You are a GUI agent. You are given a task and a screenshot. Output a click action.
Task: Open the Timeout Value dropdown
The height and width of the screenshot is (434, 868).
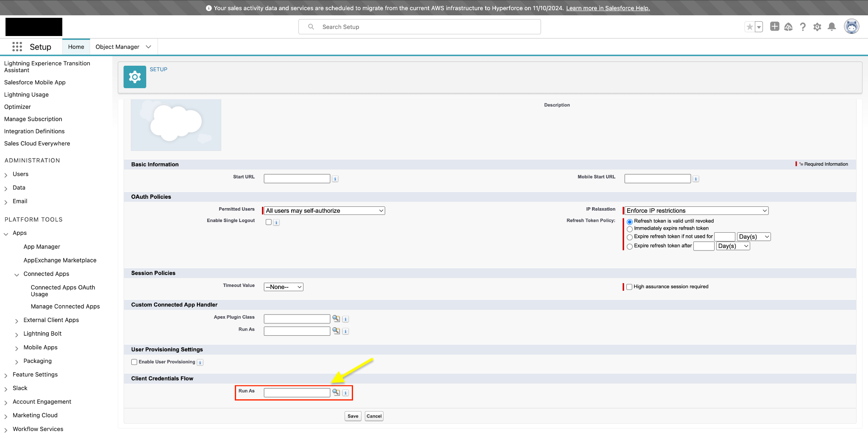click(284, 287)
